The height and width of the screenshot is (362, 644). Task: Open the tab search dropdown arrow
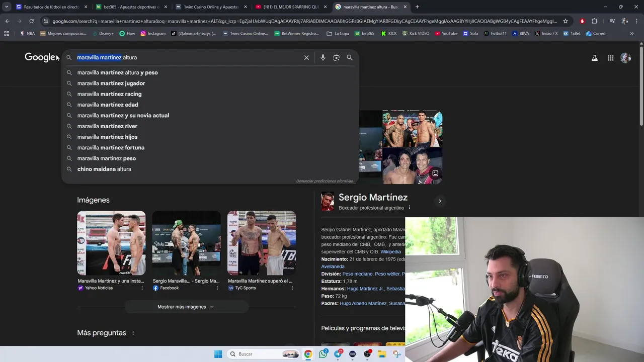click(x=7, y=7)
